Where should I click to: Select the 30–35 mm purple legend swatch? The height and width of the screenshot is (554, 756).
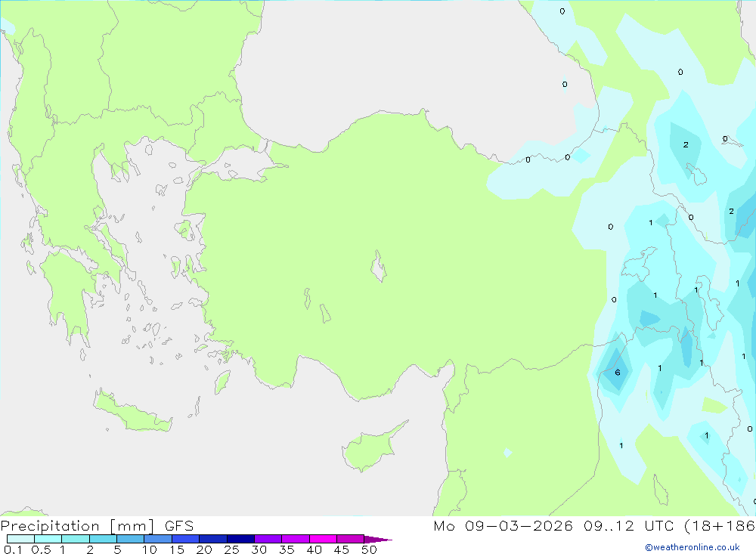coord(268,539)
